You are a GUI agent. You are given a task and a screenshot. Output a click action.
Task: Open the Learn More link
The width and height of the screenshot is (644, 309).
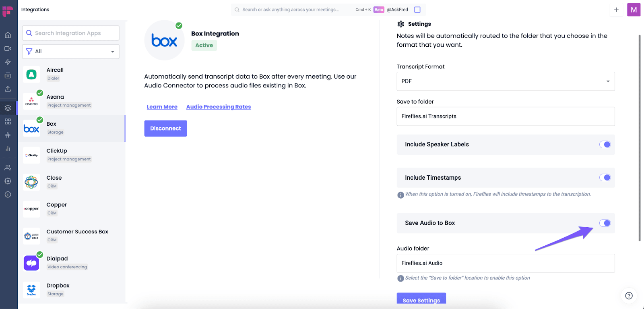coord(162,107)
